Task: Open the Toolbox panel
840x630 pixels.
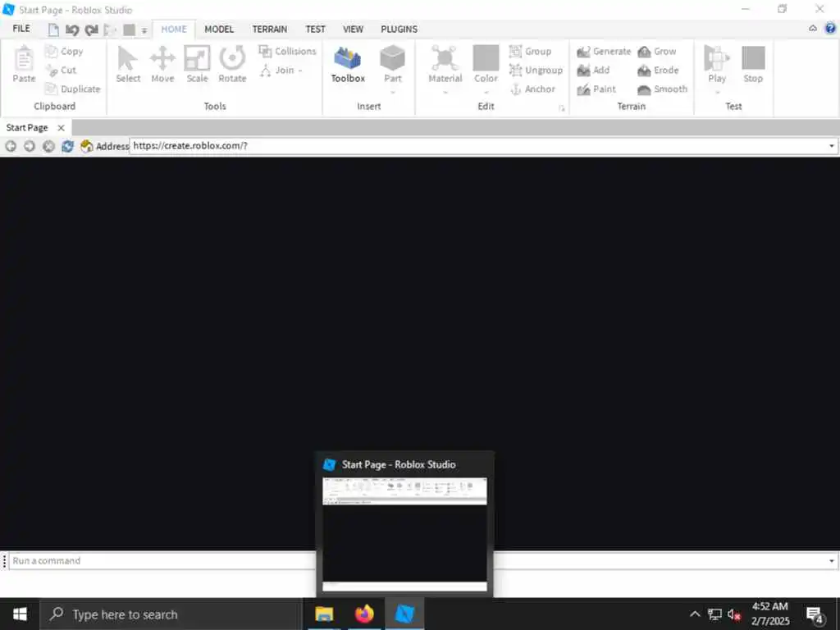Action: pyautogui.click(x=348, y=64)
